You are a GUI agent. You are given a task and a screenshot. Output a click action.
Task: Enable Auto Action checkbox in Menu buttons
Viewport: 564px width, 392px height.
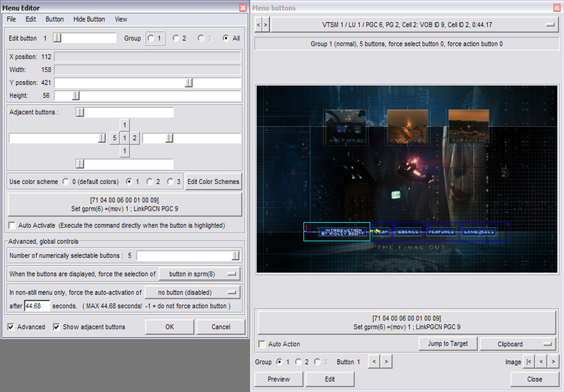pos(262,344)
